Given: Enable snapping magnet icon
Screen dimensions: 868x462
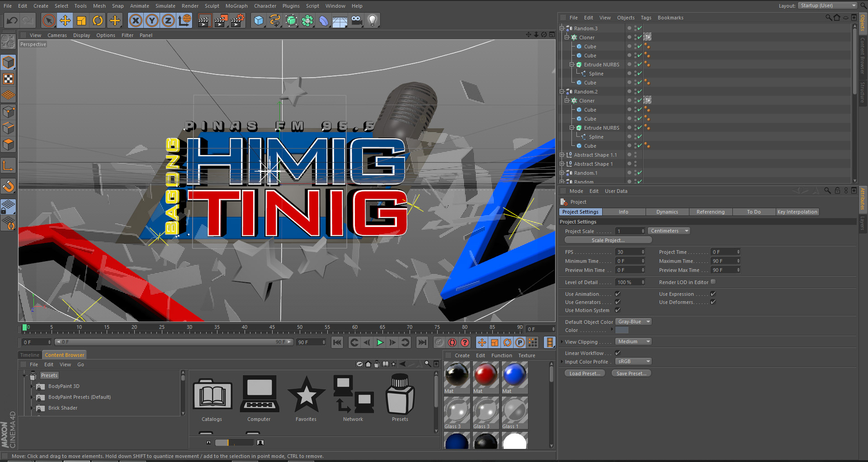Looking at the screenshot, I should (x=9, y=186).
